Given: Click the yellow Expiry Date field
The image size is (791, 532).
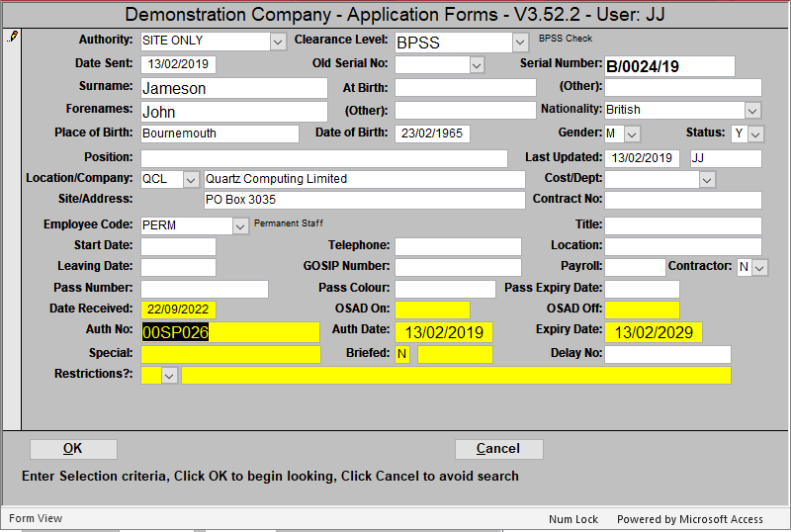Looking at the screenshot, I should [x=654, y=332].
